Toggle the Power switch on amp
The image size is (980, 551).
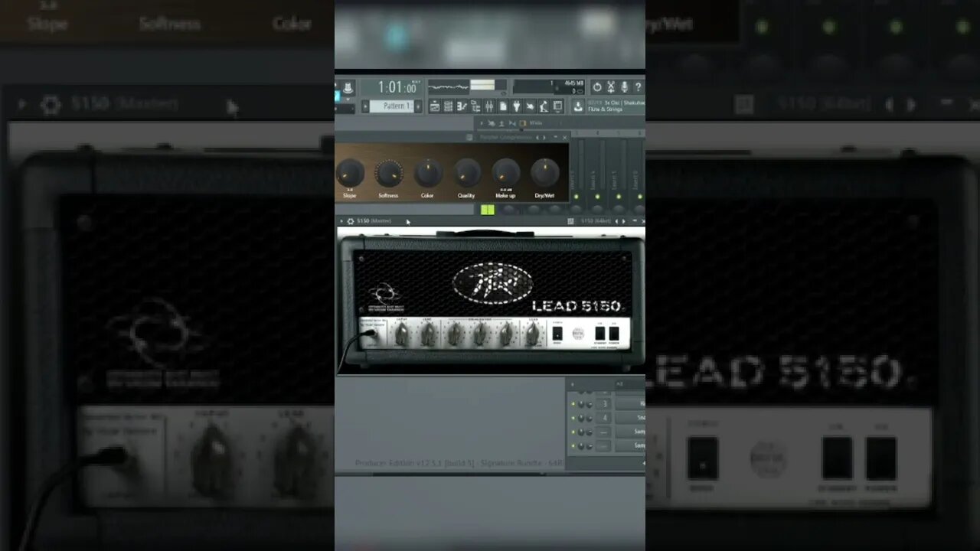coord(614,333)
